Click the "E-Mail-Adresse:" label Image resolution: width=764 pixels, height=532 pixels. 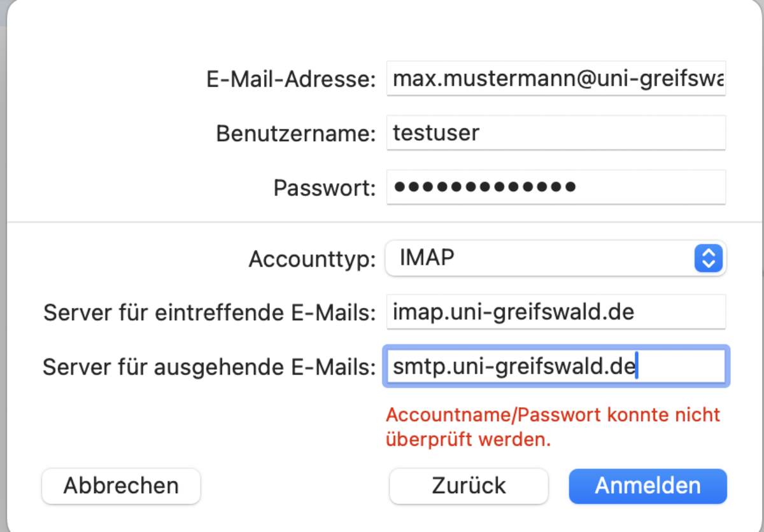[x=291, y=80]
